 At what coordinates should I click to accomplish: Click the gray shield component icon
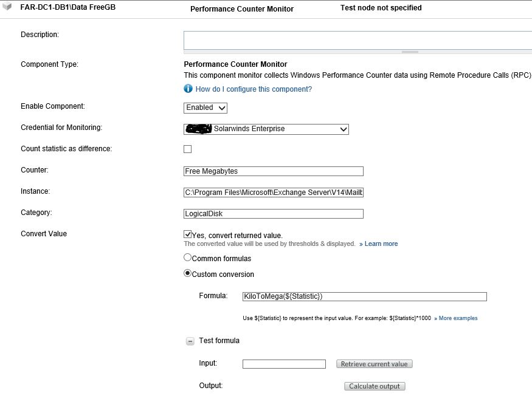point(7,8)
